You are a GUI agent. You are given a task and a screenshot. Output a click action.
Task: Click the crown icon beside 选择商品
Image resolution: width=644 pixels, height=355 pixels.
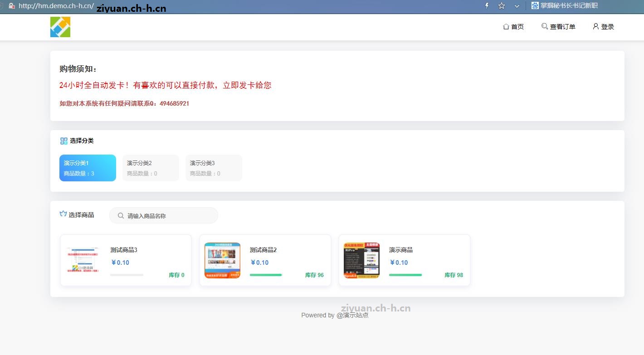point(63,214)
